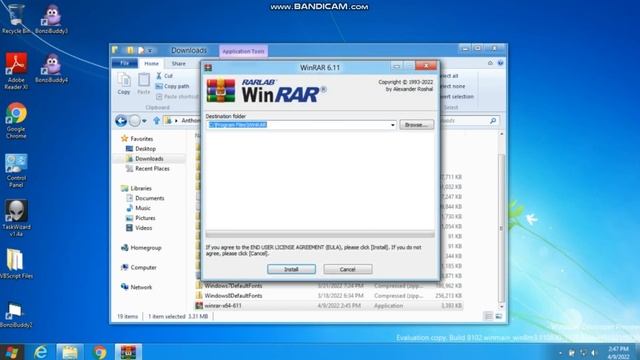This screenshot has width=640, height=360.
Task: Click the Paste ribbon icon in Explorer
Action: pyautogui.click(x=144, y=84)
